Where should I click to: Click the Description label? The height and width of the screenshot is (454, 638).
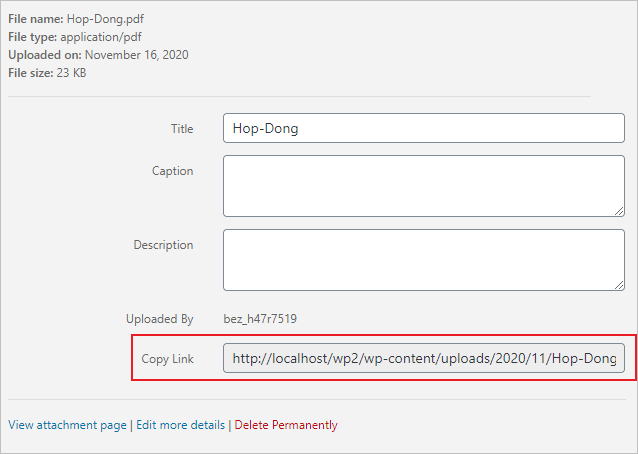point(163,245)
